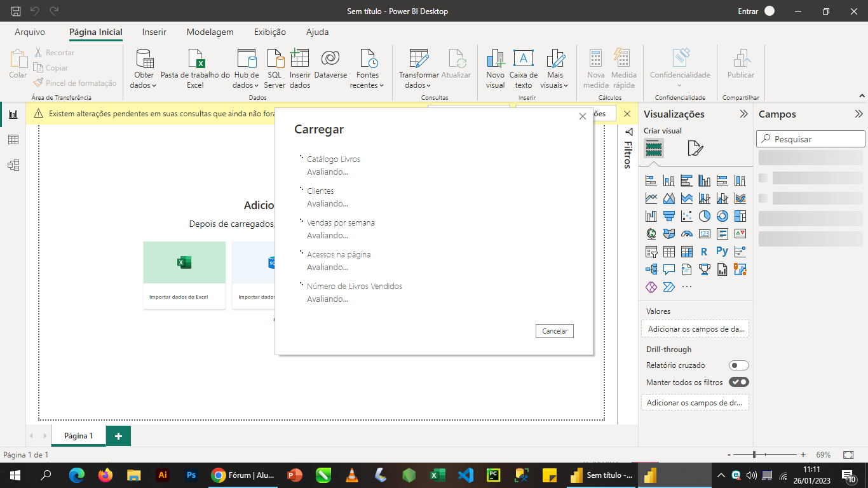The width and height of the screenshot is (868, 488).
Task: Select the gauge visual
Action: 686,234
